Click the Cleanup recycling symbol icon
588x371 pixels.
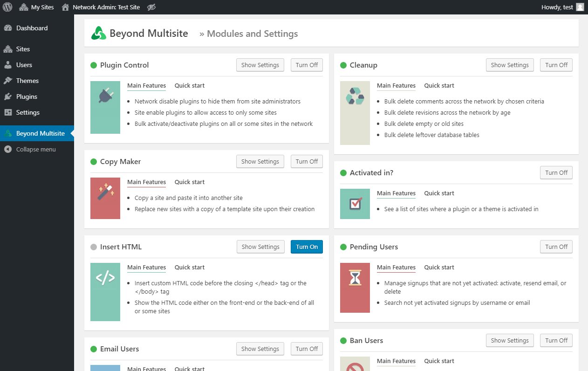pos(355,113)
